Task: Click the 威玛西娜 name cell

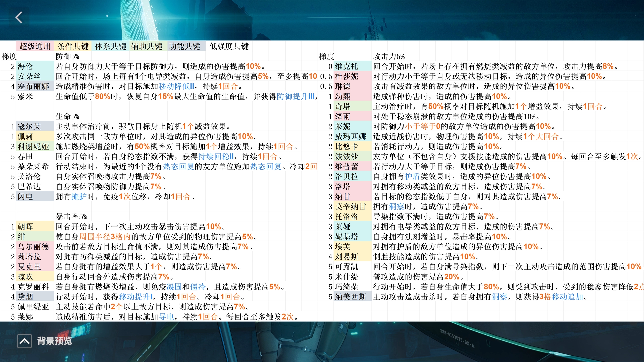Action: point(350,137)
